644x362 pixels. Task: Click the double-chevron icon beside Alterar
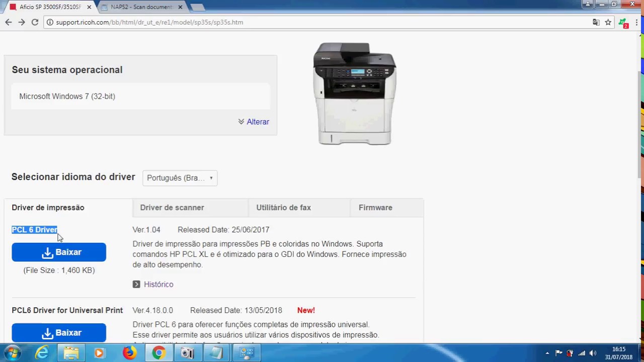pyautogui.click(x=241, y=122)
